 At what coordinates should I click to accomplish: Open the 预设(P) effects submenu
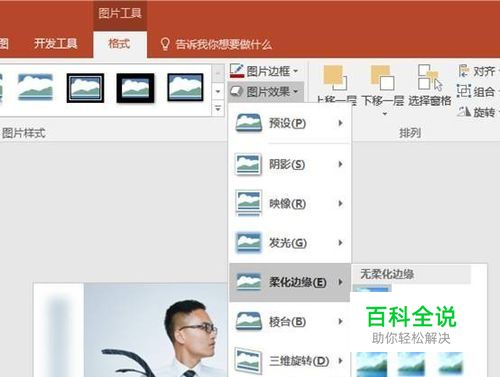click(x=289, y=123)
